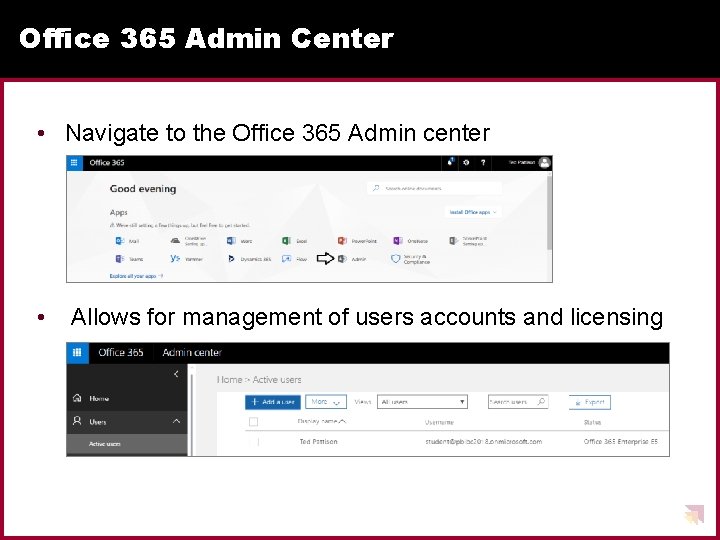Viewport: 720px width, 540px height.
Task: Launch the PowerPoint app
Action: [357, 241]
